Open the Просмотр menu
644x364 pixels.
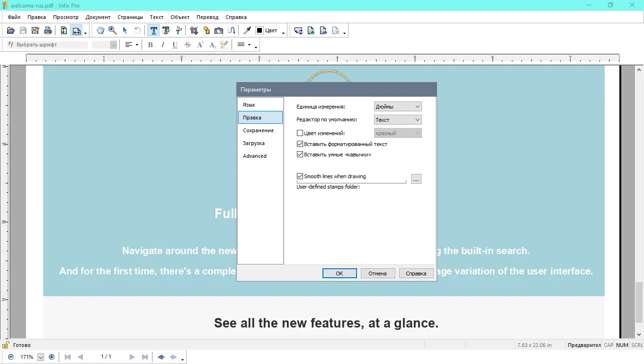[66, 17]
